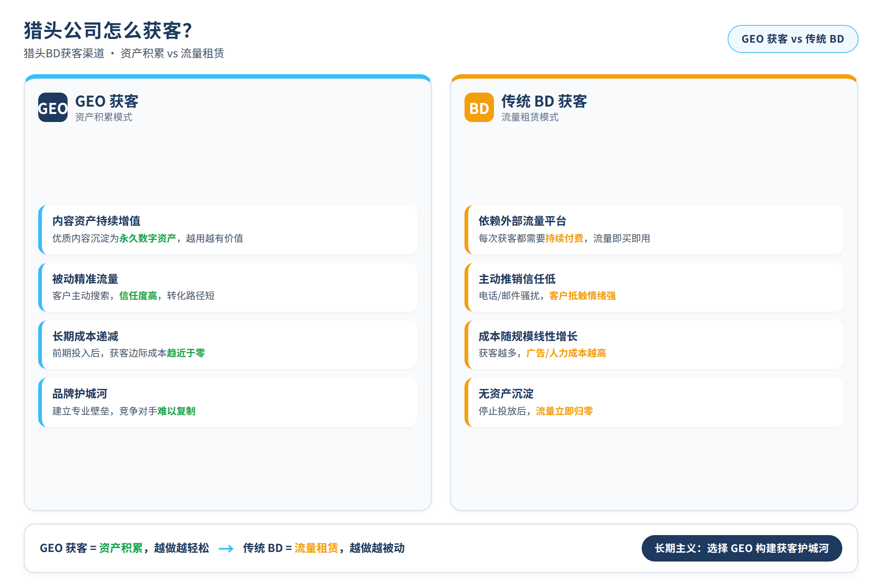Click orange text '客户抵触情绪强'

tap(582, 295)
